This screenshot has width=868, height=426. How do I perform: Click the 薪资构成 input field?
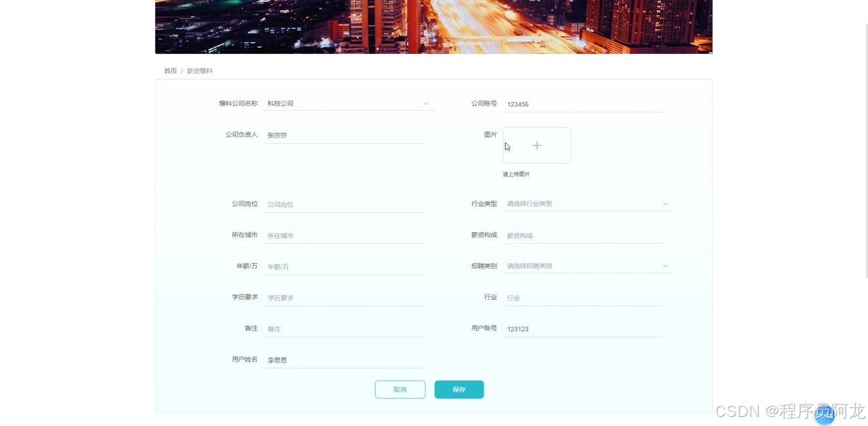point(582,235)
